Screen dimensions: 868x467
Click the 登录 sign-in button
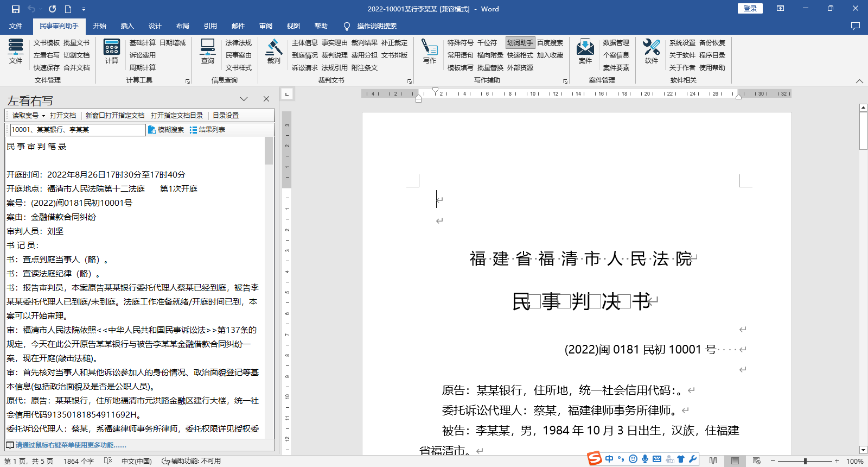[750, 9]
